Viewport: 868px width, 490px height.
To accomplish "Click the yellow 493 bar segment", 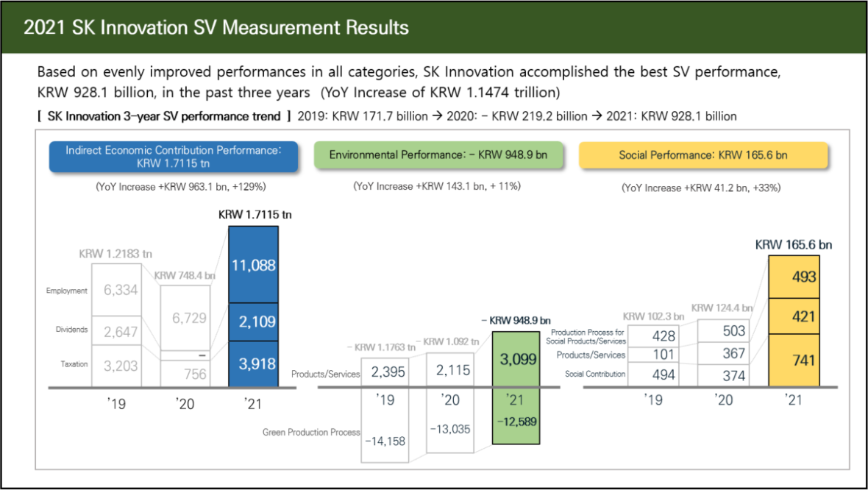I will click(x=794, y=277).
